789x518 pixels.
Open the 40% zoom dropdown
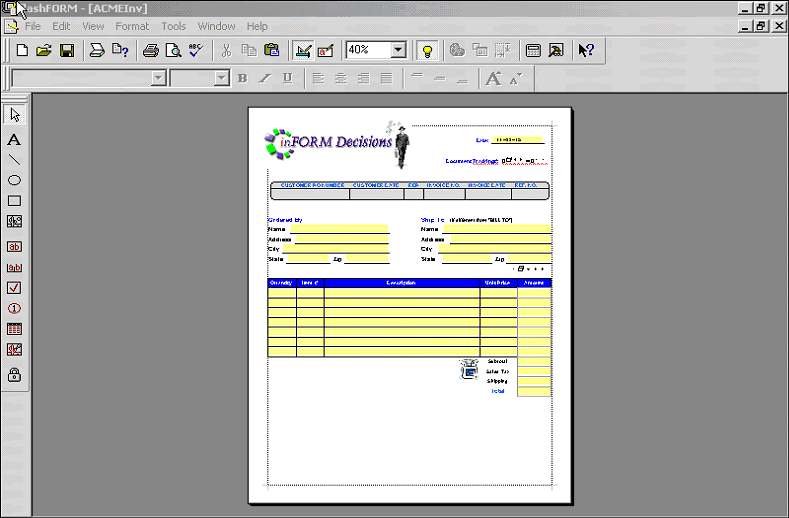[x=398, y=50]
